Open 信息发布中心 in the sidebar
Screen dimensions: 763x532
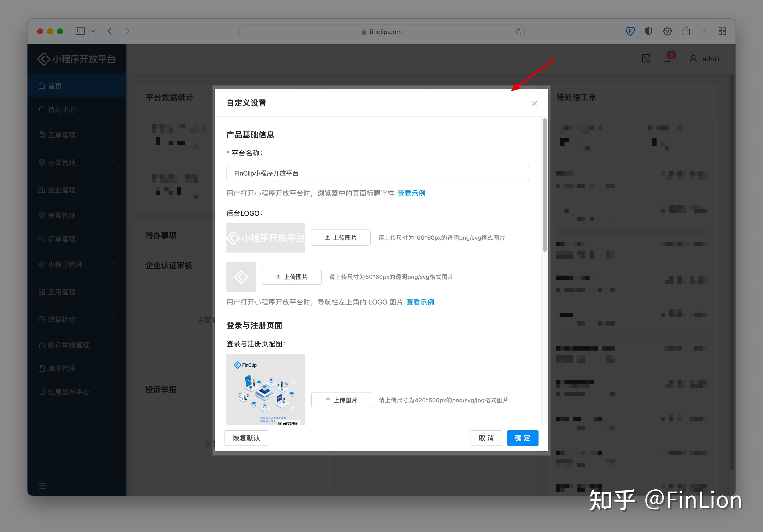click(77, 392)
